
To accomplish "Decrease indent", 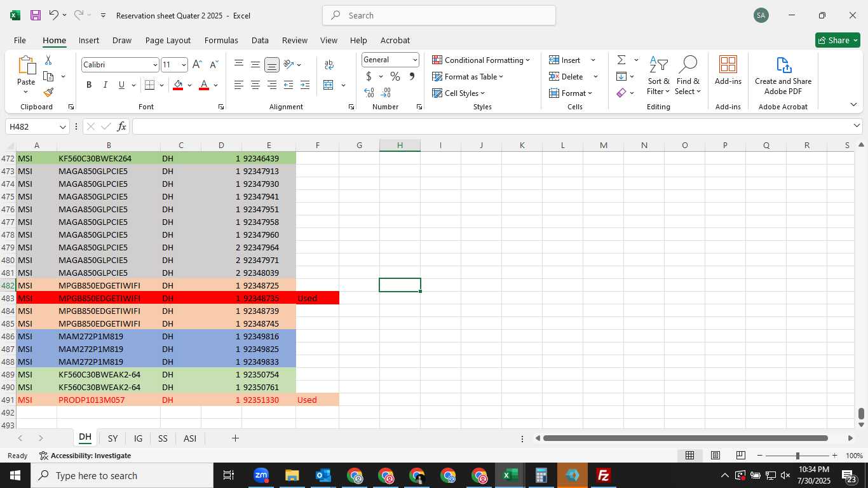I will (x=288, y=85).
